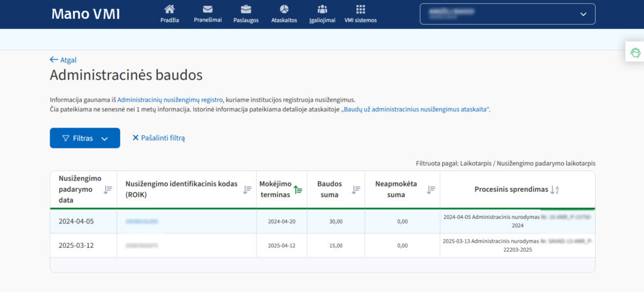
Task: Toggle green Mokėjimo terminas sort icon
Action: pos(297,189)
